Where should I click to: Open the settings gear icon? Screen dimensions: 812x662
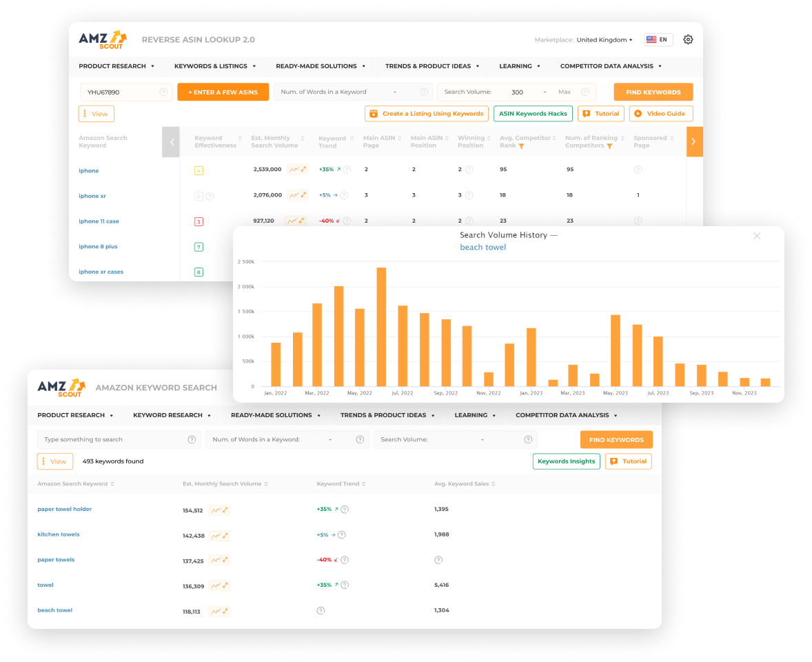click(x=687, y=40)
